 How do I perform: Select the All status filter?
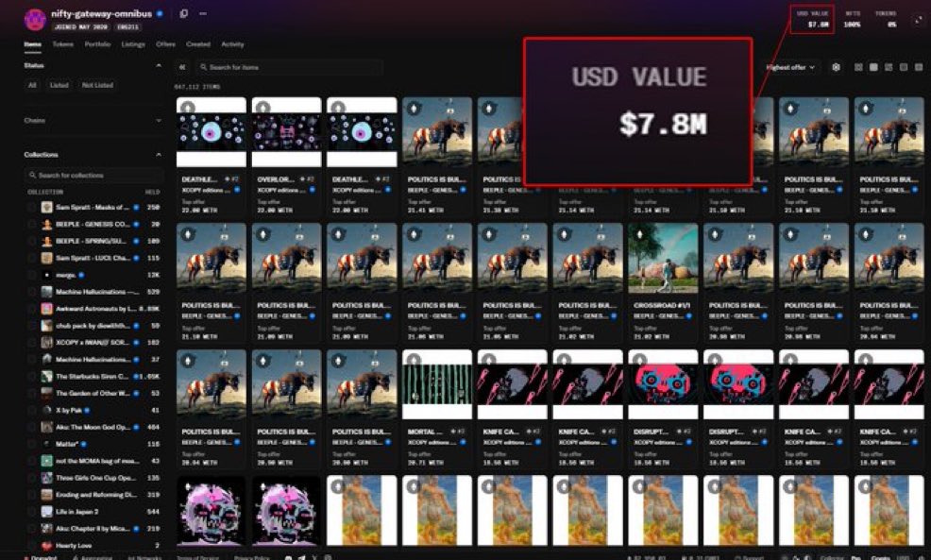(32, 86)
